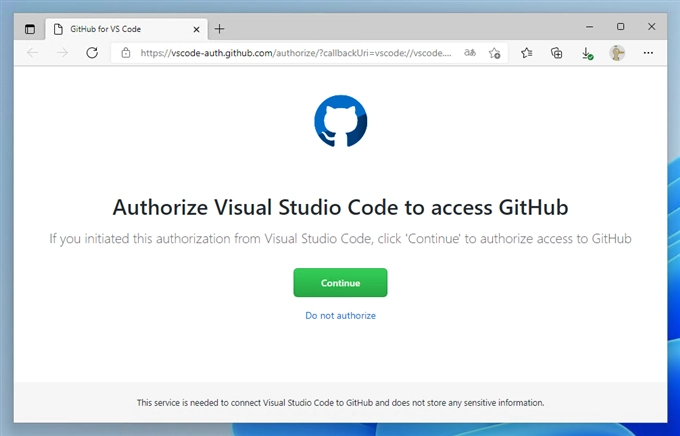Screen dimensions: 680x436
Task: Open the Collections panel
Action: coord(556,53)
